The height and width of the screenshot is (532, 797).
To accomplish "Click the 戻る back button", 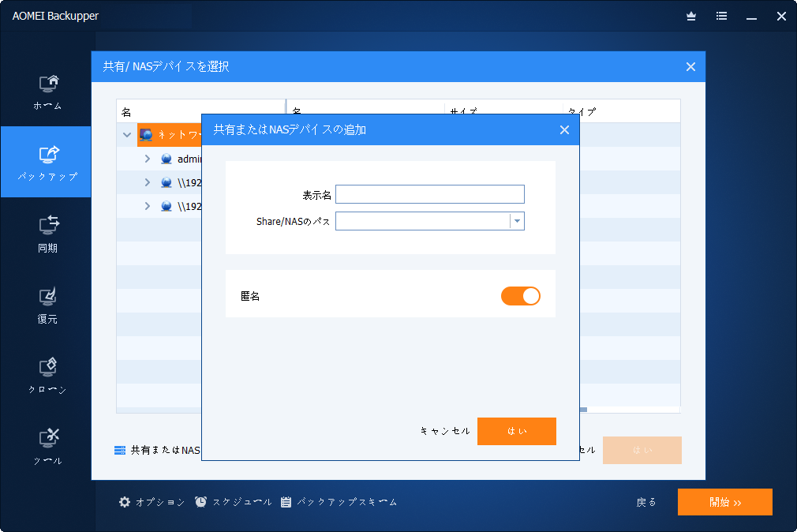I will 646,503.
